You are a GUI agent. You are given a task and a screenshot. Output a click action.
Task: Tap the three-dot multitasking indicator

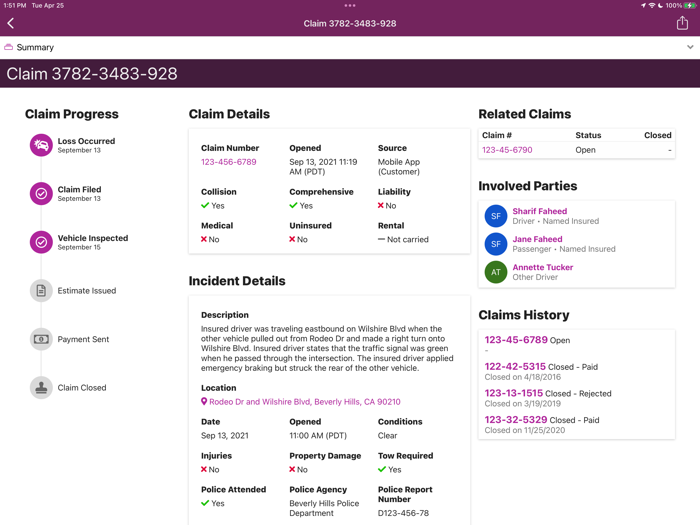coord(350,6)
